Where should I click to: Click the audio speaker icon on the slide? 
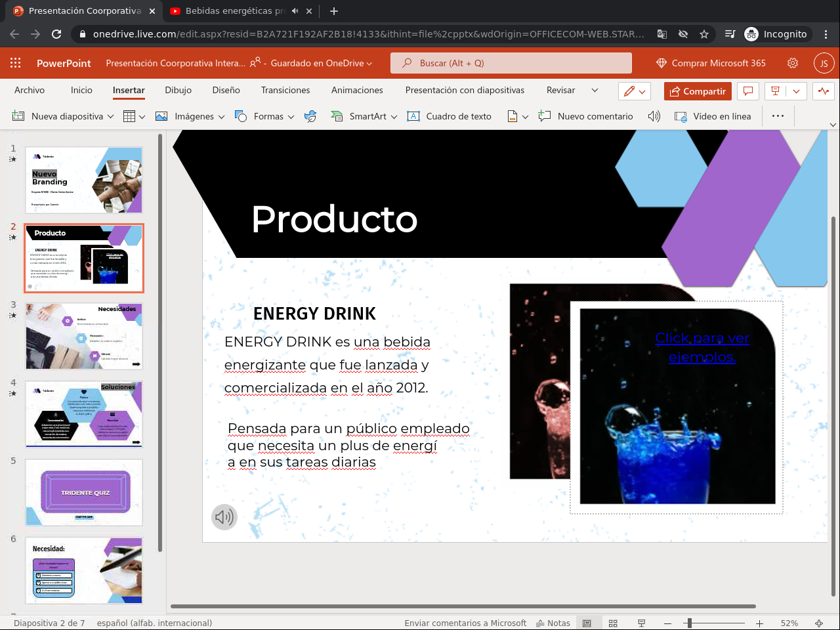coord(224,517)
